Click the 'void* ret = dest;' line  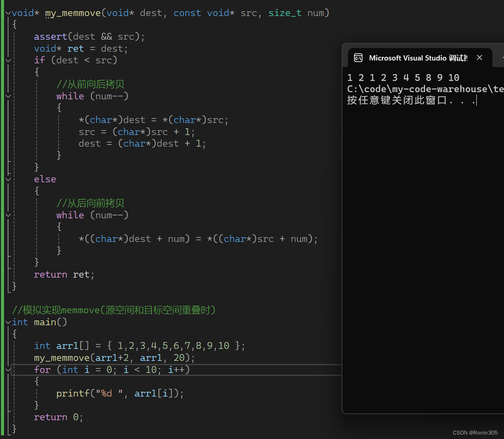pos(81,49)
